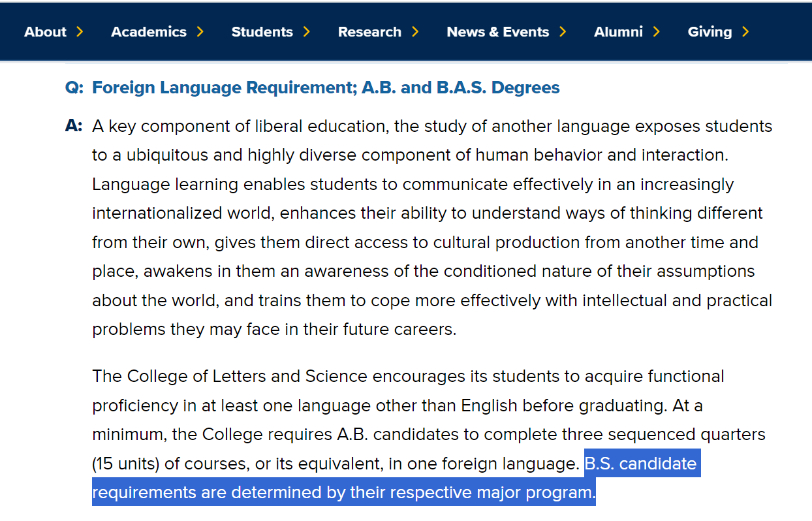Click the 'A:' answer label
812x521 pixels.
74,126
